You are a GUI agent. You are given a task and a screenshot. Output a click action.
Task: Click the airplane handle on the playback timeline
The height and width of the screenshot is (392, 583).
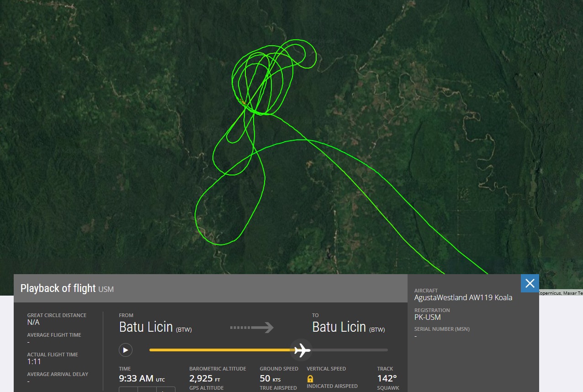tap(302, 350)
